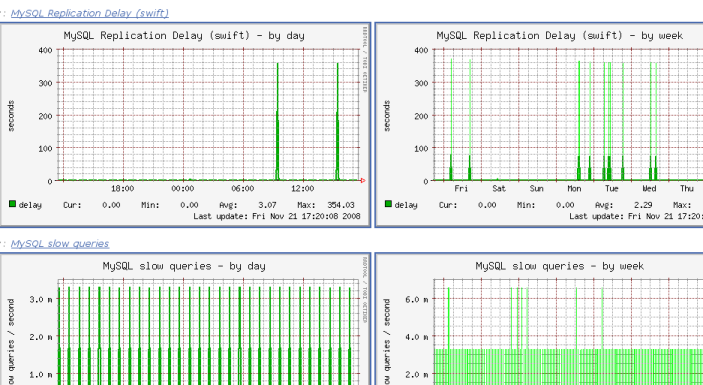Click the title 'MySQL Replication Delay (swift) - by day'
This screenshot has height=385, width=703.
[184, 35]
